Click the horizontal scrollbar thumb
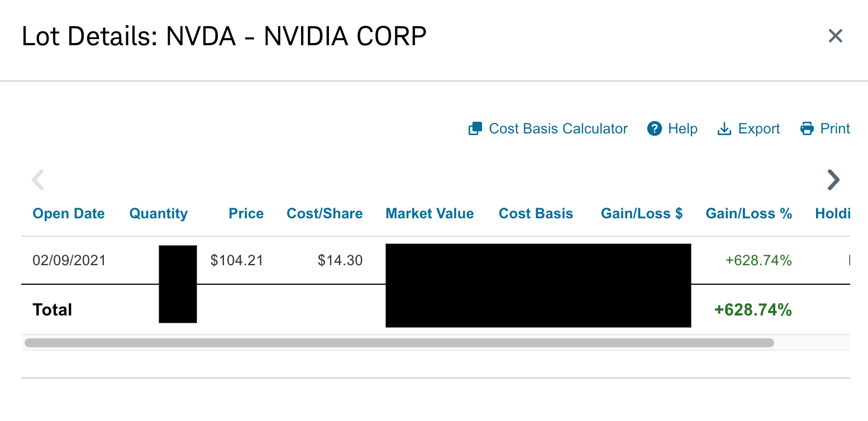This screenshot has width=868, height=421. (399, 343)
